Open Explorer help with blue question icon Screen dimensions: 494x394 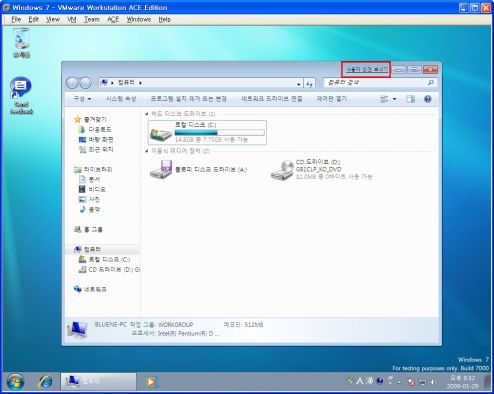(x=428, y=99)
